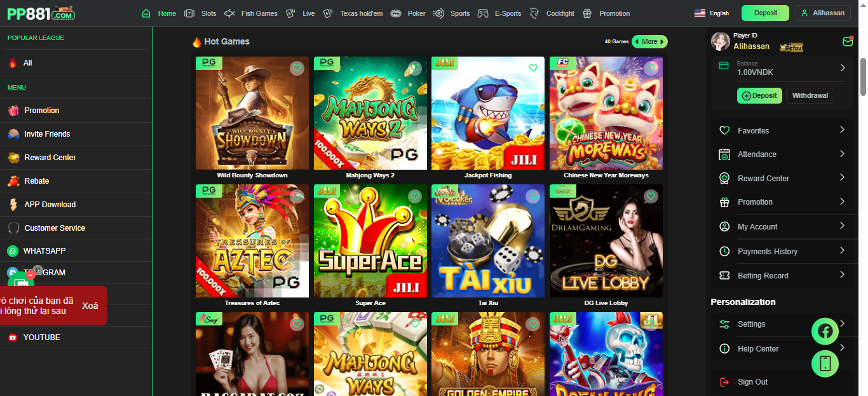Toggle favorite heart on Golden Empire
Image resolution: width=868 pixels, height=396 pixels.
coord(533,324)
